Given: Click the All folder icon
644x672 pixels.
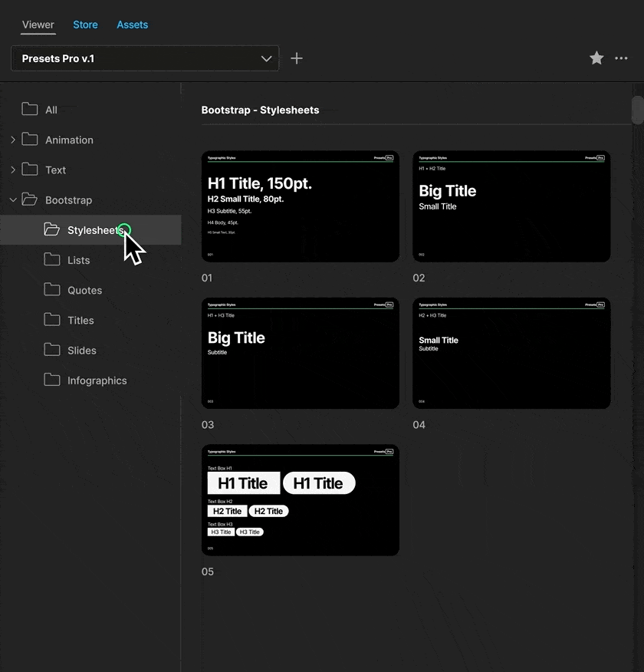Looking at the screenshot, I should tap(30, 109).
